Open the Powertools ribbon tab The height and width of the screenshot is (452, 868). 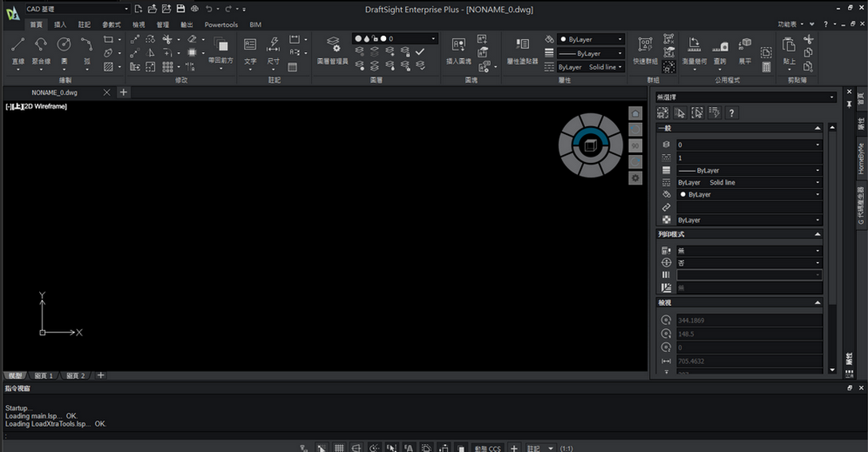221,25
